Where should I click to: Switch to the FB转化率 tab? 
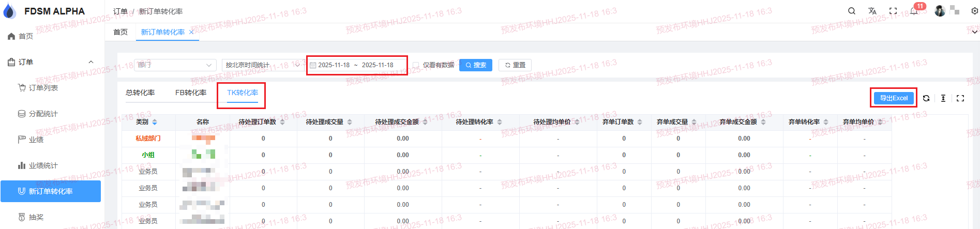(x=191, y=93)
